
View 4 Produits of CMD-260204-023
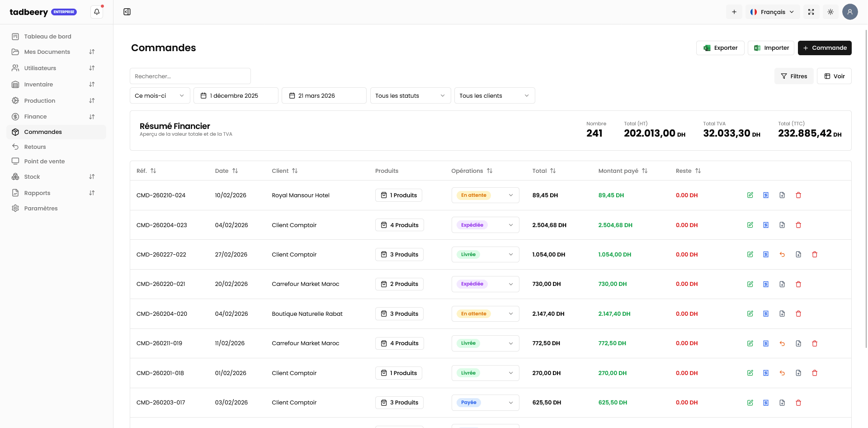click(x=400, y=225)
